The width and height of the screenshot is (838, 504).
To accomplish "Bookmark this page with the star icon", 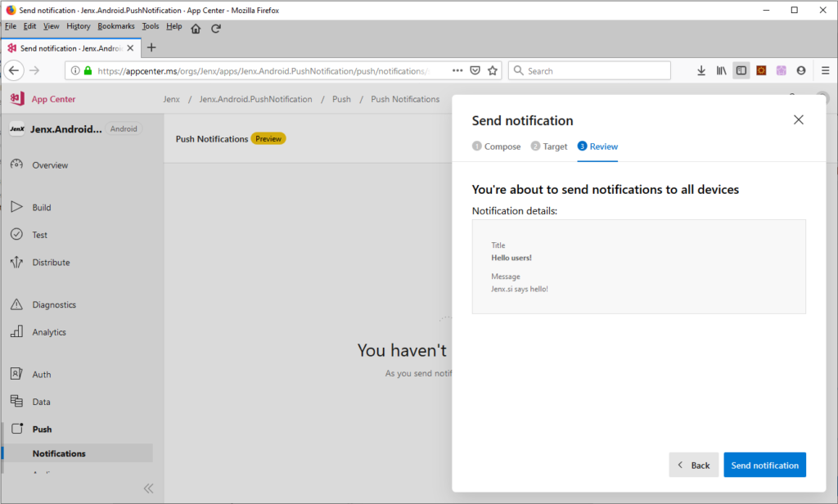I will 493,70.
